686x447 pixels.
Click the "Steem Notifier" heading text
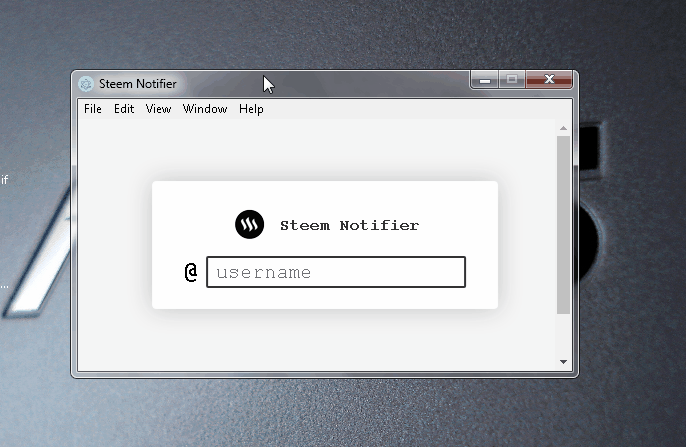coord(349,225)
